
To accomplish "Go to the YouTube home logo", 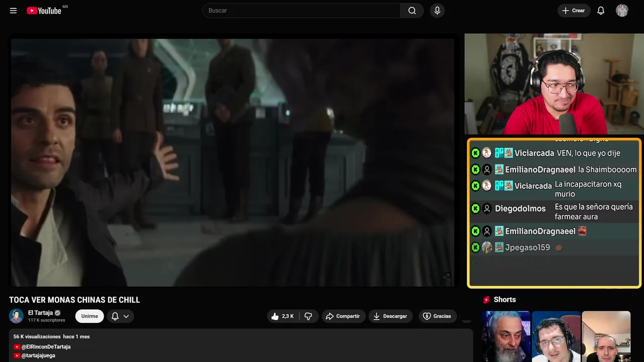I will 44,11.
